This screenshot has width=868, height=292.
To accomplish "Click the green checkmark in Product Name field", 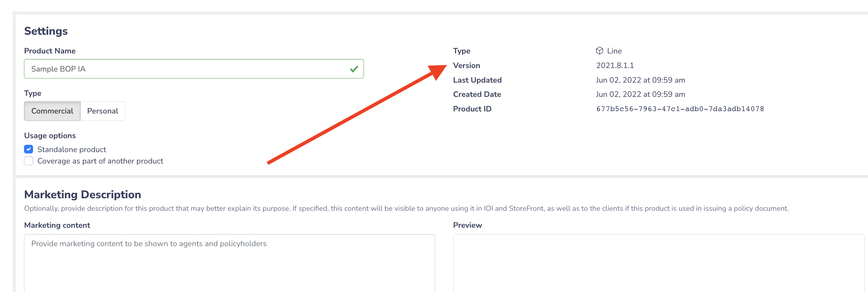I will pos(354,69).
